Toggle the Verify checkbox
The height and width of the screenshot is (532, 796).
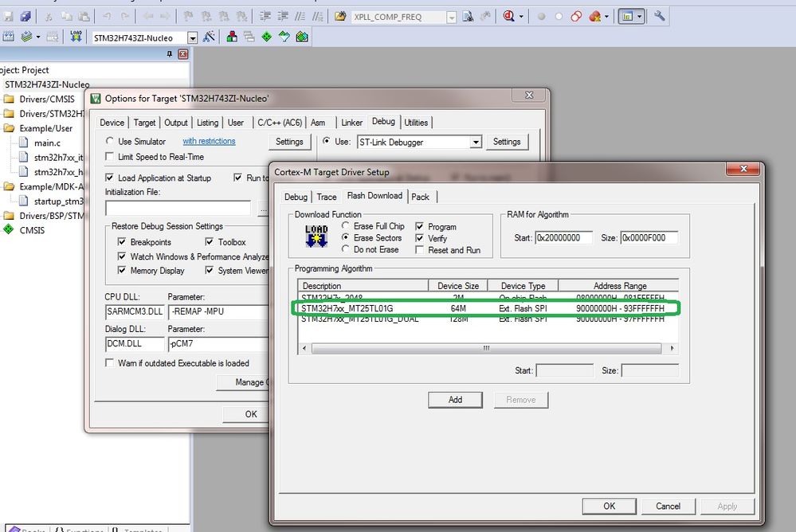click(419, 238)
